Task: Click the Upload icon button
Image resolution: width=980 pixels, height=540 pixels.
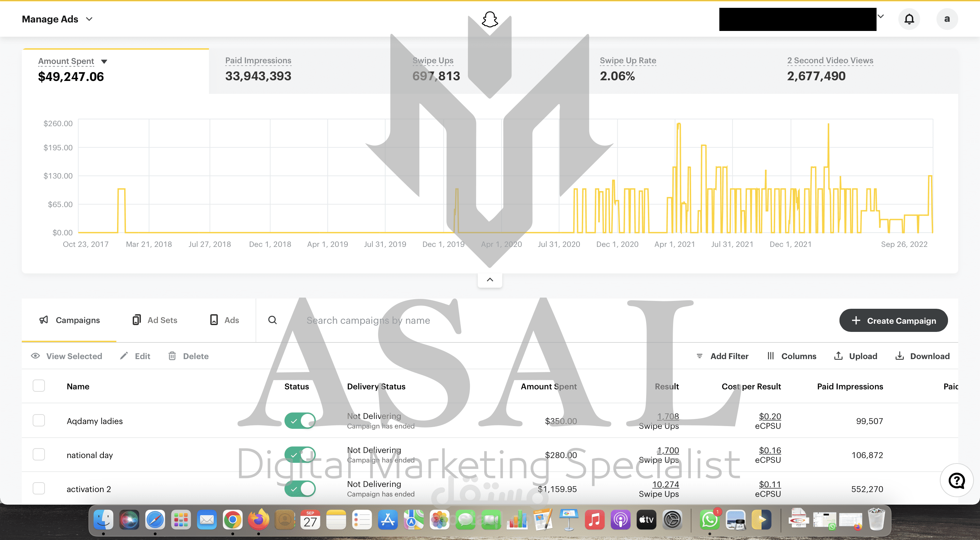Action: [x=838, y=356]
